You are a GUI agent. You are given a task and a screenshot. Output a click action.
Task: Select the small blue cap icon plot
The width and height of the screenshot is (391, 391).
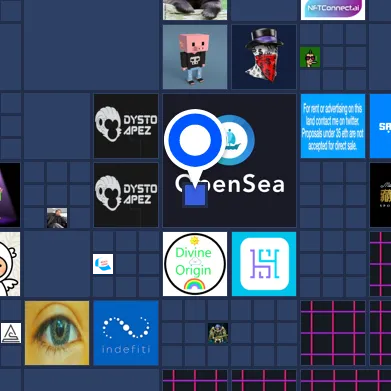(103, 264)
